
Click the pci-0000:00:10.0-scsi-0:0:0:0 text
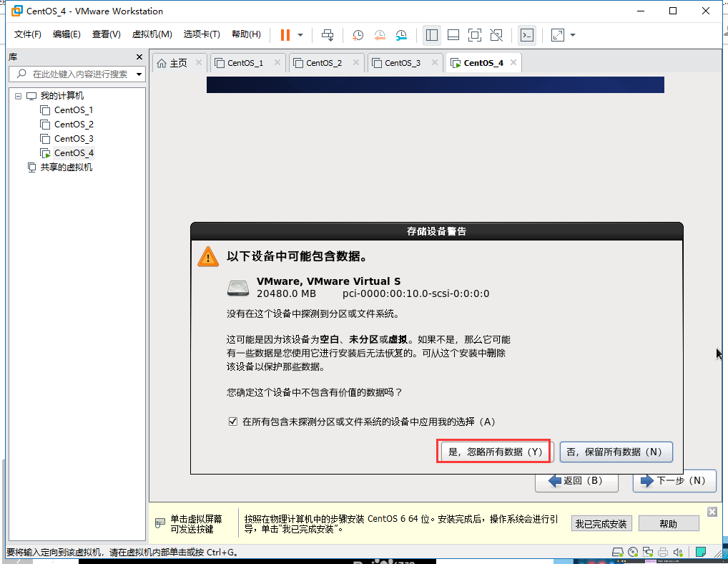[x=415, y=293]
